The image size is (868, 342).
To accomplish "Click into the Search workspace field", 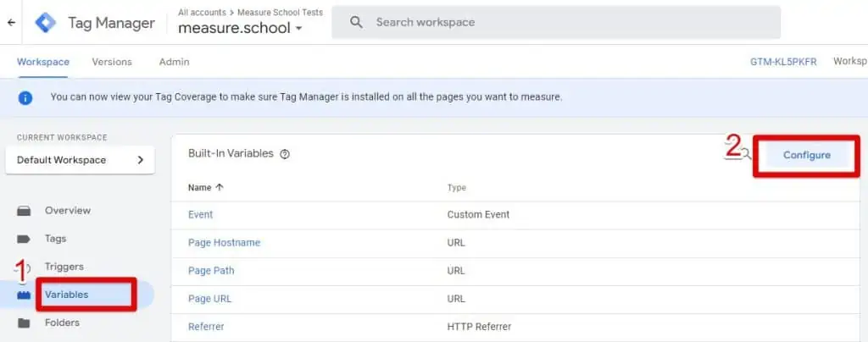I will [556, 22].
